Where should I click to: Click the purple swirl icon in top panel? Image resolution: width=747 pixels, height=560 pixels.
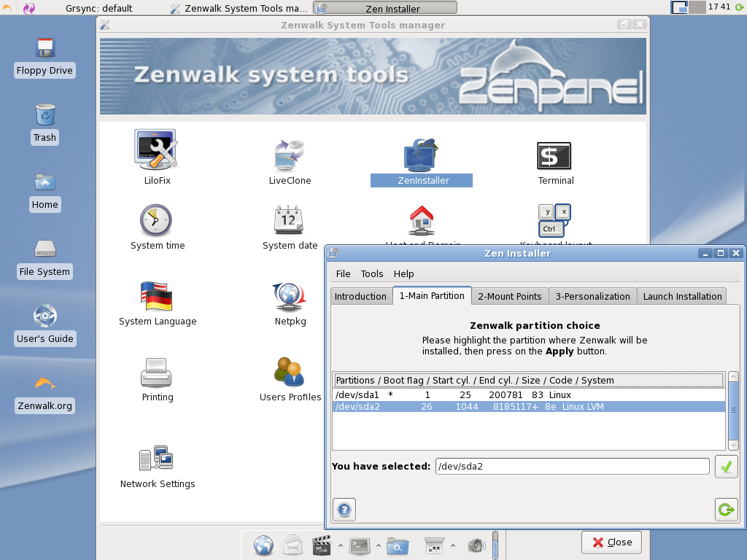[29, 7]
